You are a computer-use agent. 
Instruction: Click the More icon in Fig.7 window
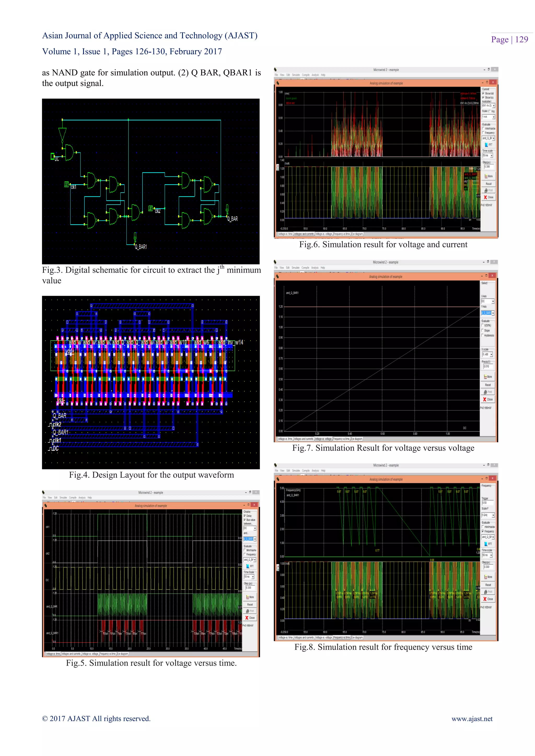click(485, 377)
